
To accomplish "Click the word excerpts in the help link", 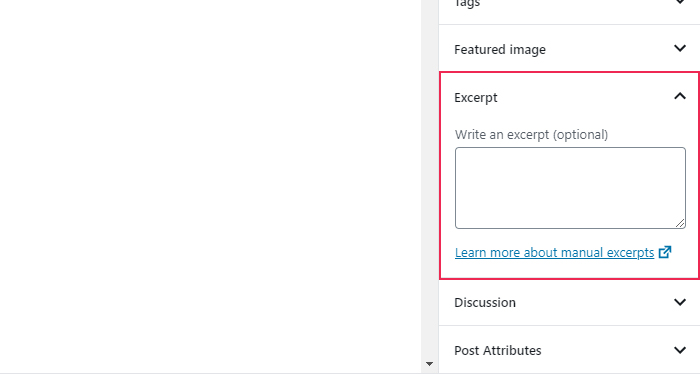I will coord(630,253).
